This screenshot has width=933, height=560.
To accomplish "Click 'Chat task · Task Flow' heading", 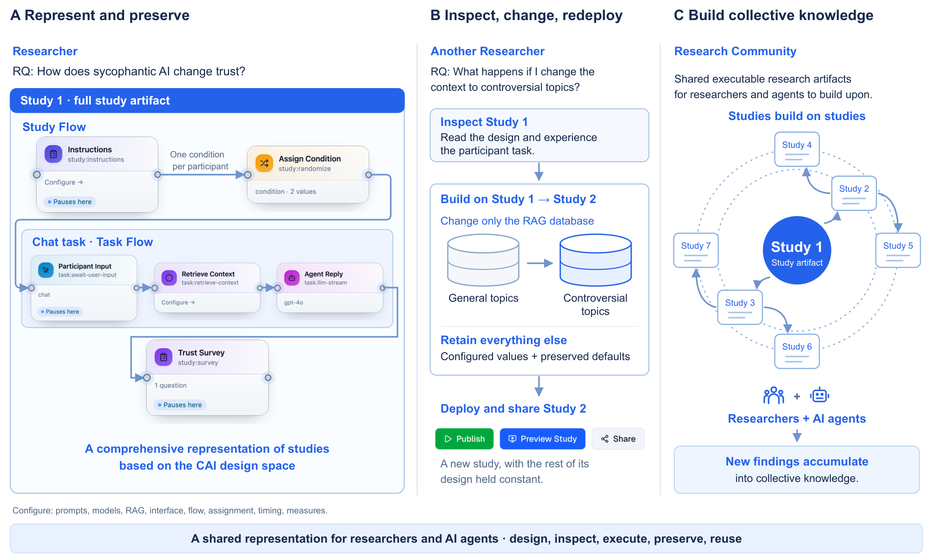I will (93, 242).
